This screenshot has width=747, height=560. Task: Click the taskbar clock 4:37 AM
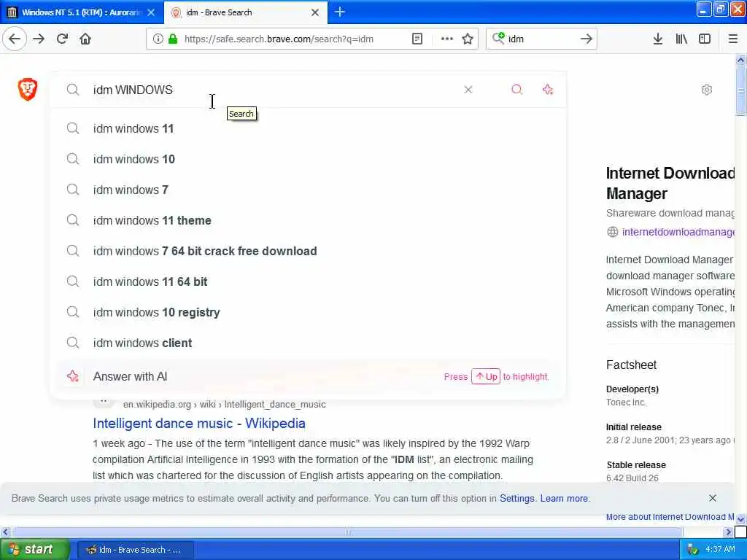coord(720,549)
